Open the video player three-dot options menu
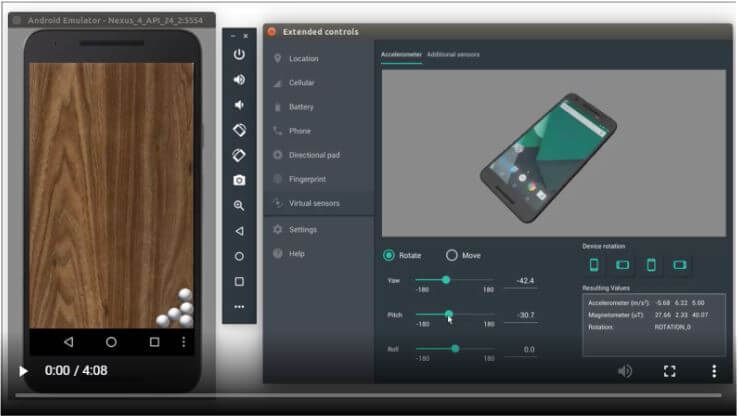This screenshot has width=739, height=417. (x=713, y=371)
